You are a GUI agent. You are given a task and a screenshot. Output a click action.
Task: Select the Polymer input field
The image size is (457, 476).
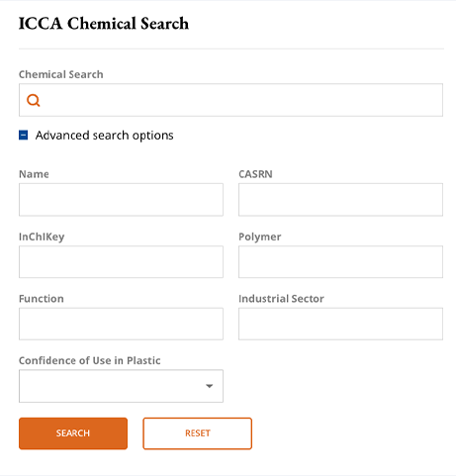340,261
